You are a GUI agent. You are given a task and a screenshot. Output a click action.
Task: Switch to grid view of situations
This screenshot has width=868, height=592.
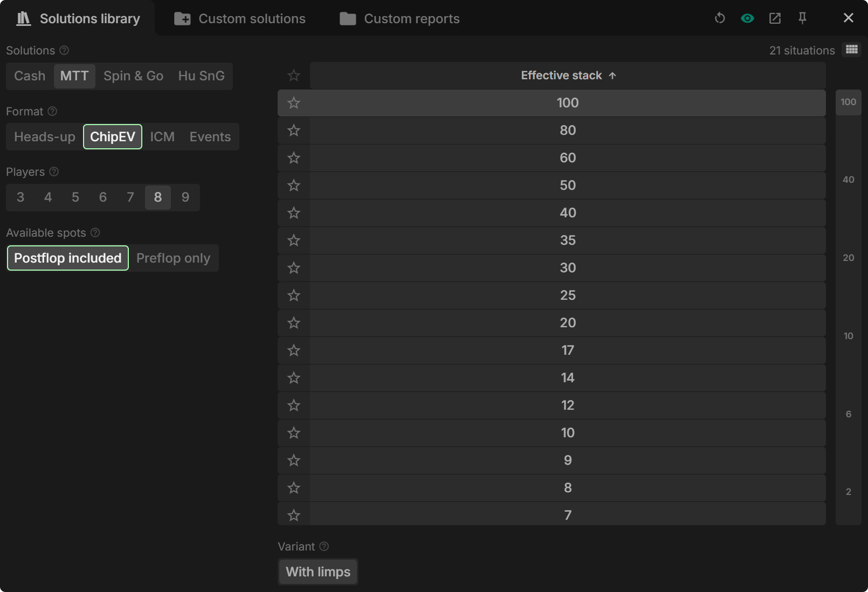(852, 50)
